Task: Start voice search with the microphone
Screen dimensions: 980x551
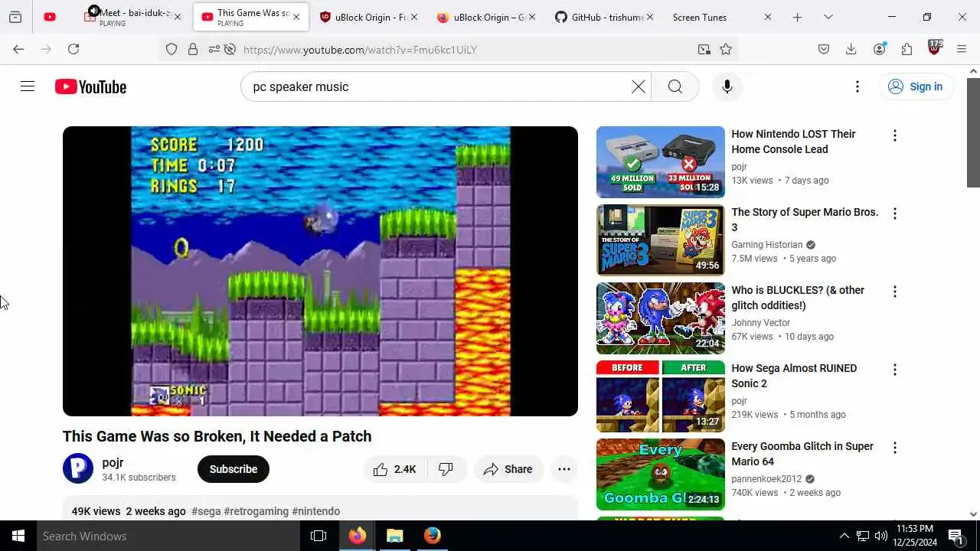Action: pos(727,86)
